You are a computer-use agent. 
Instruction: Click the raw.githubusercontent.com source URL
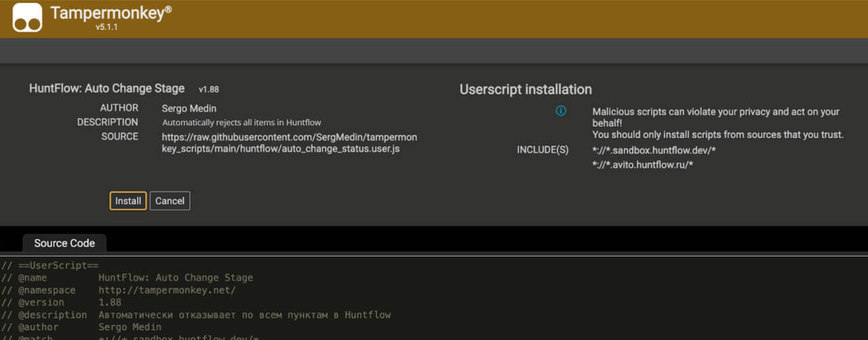pyautogui.click(x=290, y=143)
